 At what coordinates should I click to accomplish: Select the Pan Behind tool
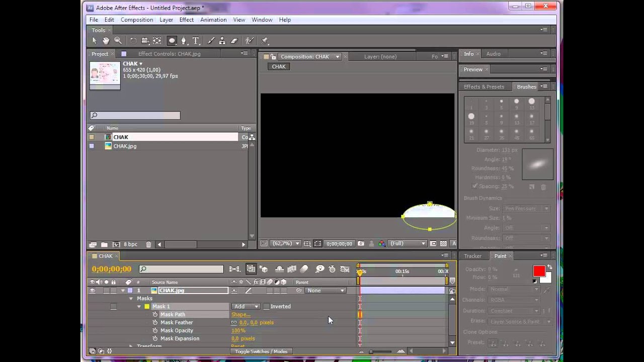[x=157, y=41]
